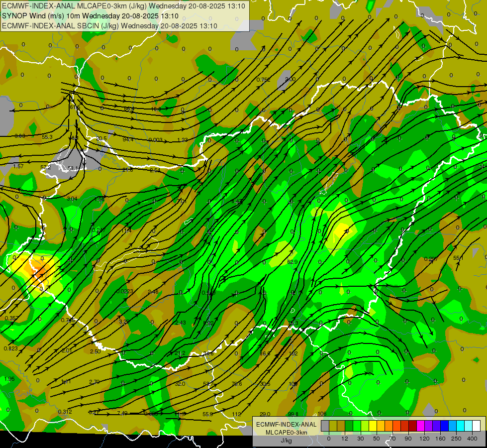The height and width of the screenshot is (448, 487).
Task: Click the legend tick value 160
Action: point(440,439)
